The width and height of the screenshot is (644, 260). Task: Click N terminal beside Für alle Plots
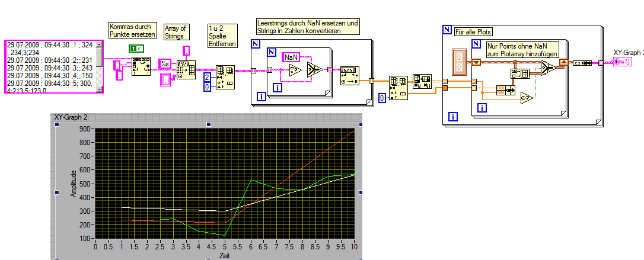point(448,30)
